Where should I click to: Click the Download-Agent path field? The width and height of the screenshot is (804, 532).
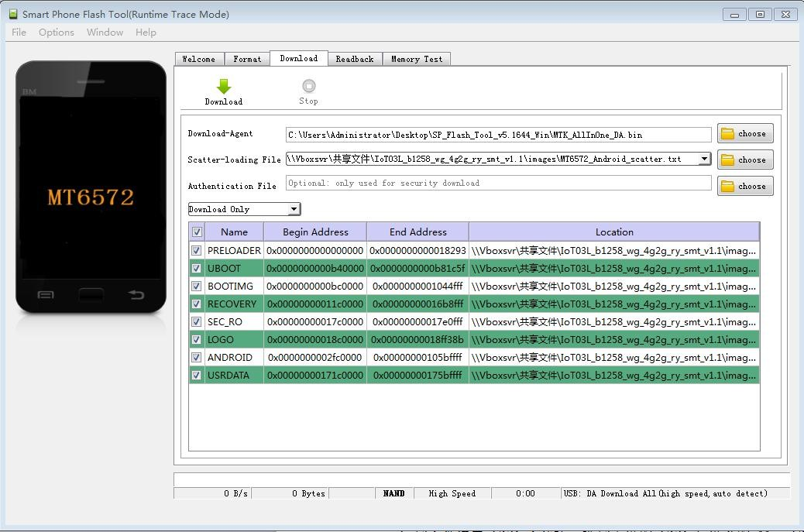[x=498, y=135]
